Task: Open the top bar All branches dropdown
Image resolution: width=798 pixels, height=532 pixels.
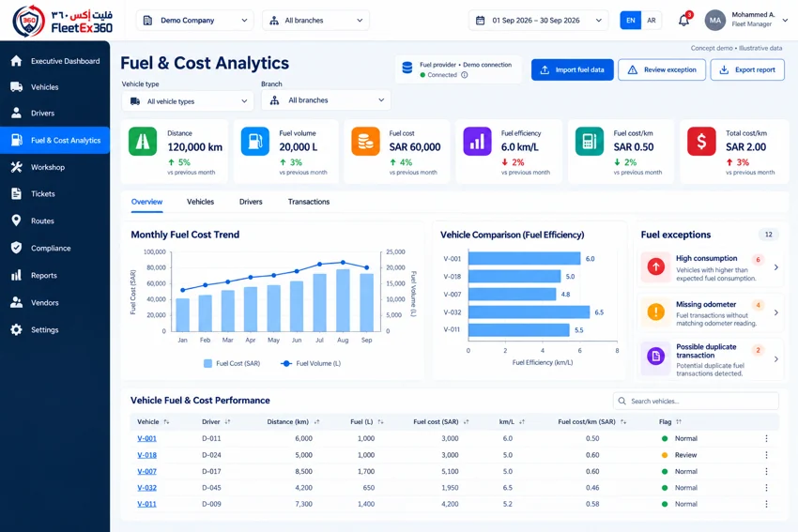Action: click(x=315, y=21)
